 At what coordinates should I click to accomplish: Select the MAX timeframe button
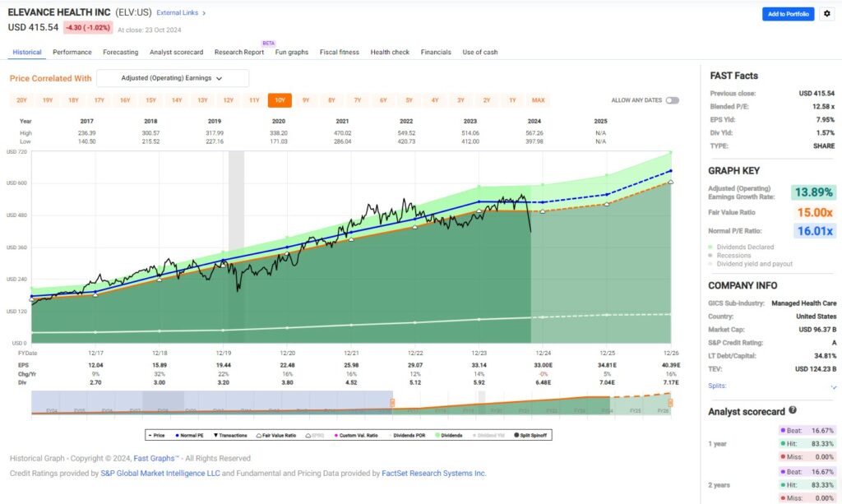[x=538, y=99]
